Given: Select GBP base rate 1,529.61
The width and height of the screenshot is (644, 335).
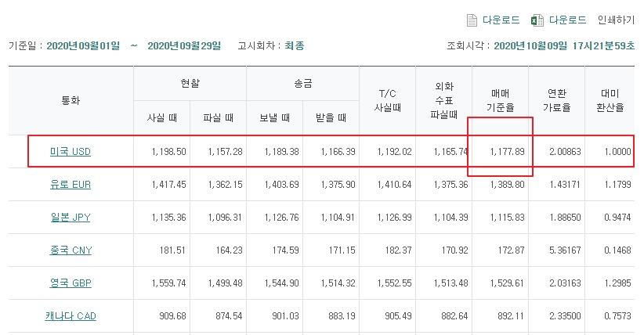Looking at the screenshot, I should [x=507, y=283].
